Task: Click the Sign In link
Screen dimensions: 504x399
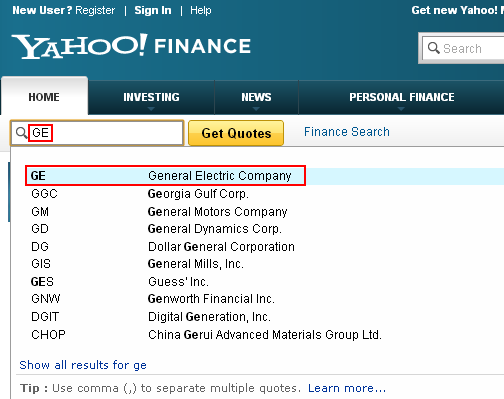Action: 153,10
